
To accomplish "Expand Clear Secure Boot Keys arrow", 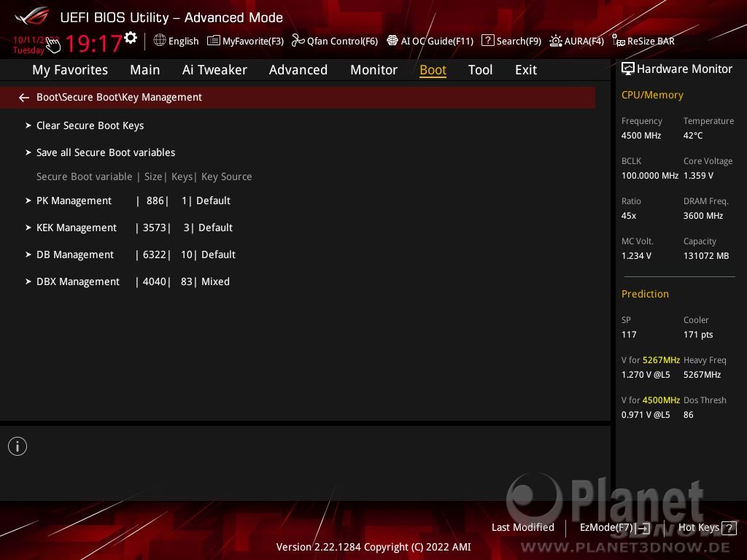I will point(28,125).
